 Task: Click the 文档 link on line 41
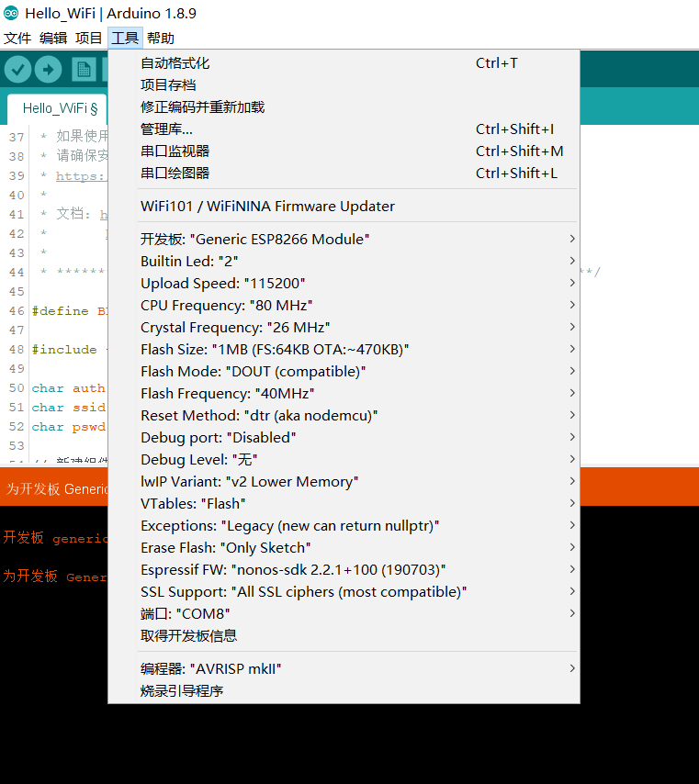click(x=104, y=215)
